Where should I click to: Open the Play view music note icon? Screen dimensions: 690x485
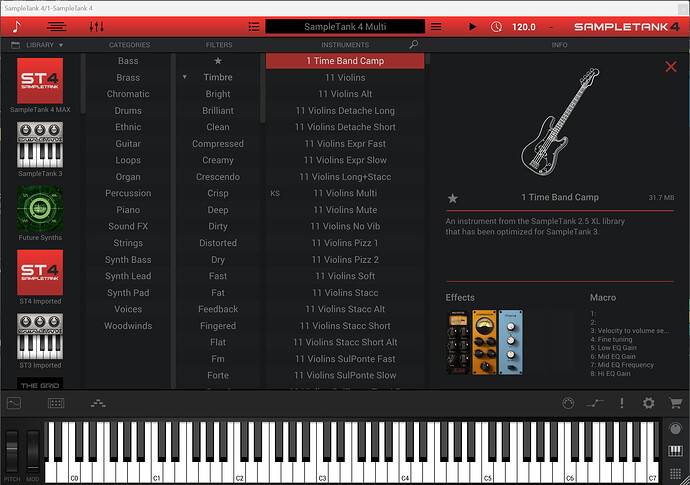pyautogui.click(x=16, y=27)
